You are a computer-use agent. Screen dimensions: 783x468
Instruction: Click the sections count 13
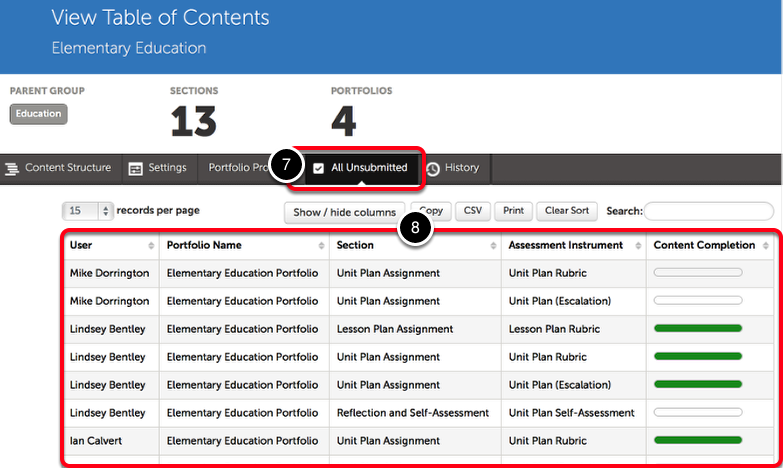click(x=194, y=121)
